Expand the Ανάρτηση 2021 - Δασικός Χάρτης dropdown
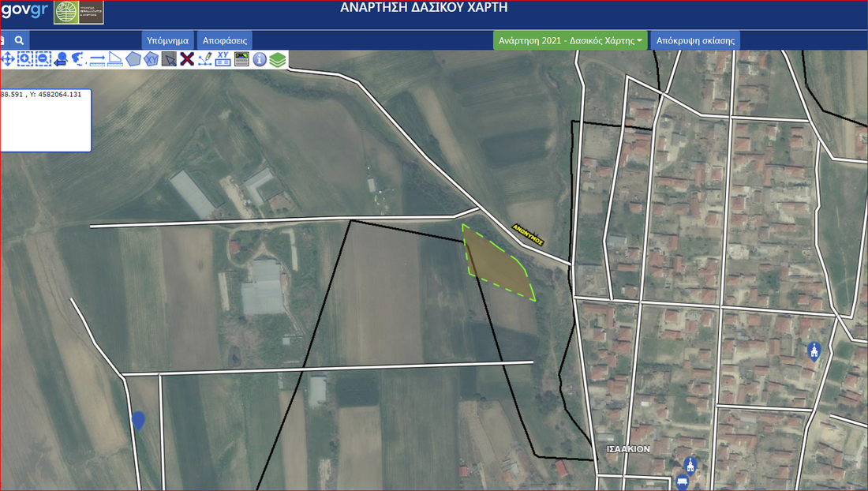 click(570, 39)
